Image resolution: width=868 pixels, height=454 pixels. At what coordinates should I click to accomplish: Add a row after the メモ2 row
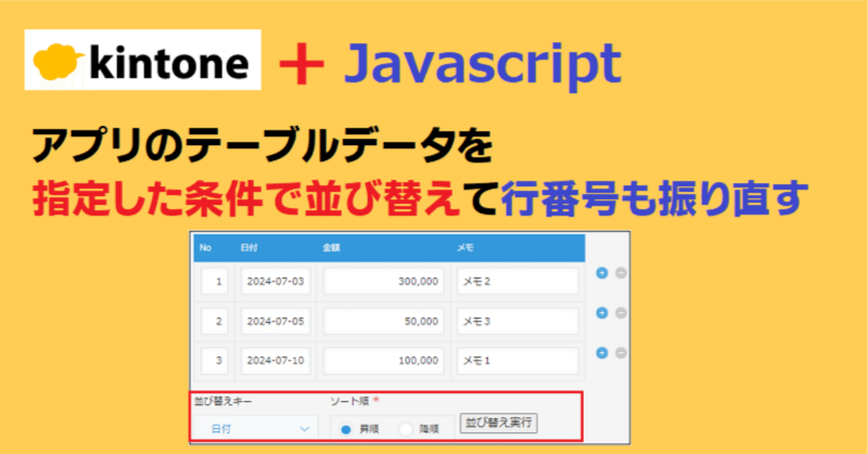tap(601, 273)
